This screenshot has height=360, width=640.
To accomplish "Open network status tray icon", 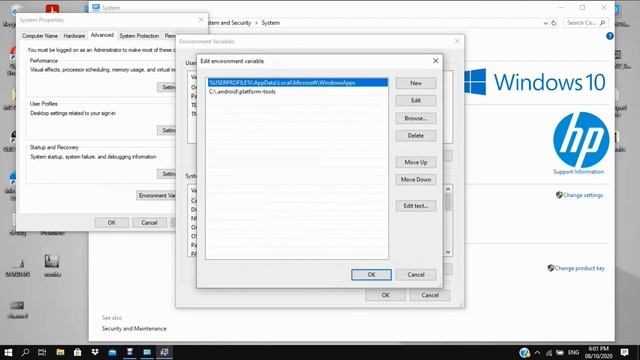I will pos(549,352).
